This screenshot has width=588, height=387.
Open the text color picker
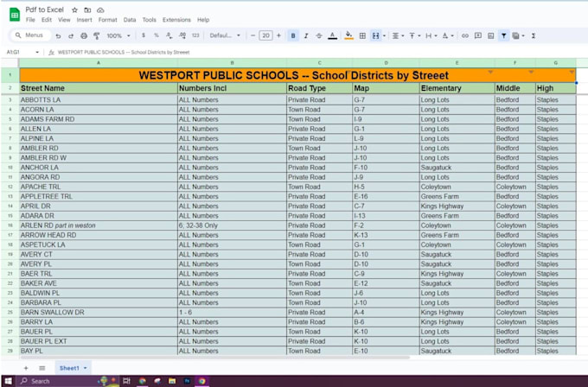pos(332,36)
